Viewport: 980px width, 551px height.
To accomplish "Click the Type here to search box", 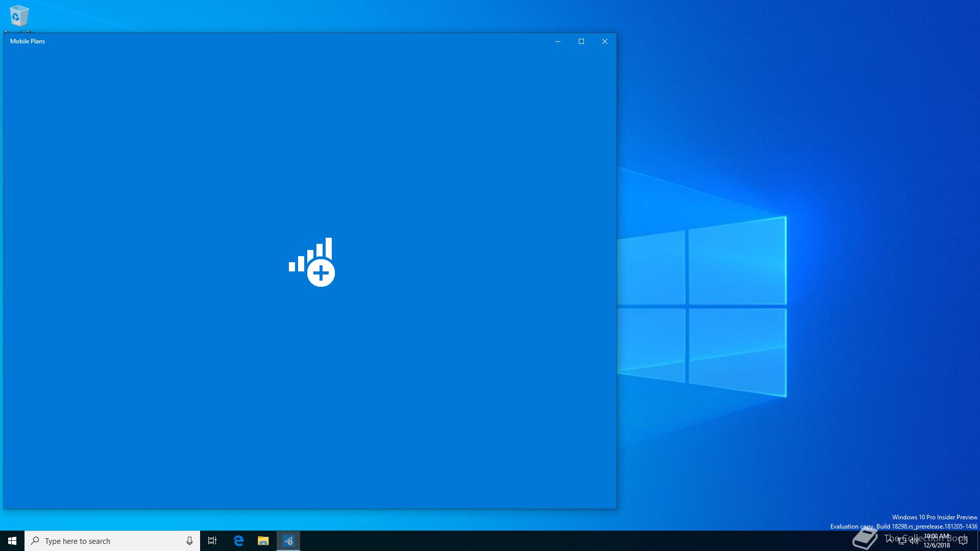I will coord(112,541).
